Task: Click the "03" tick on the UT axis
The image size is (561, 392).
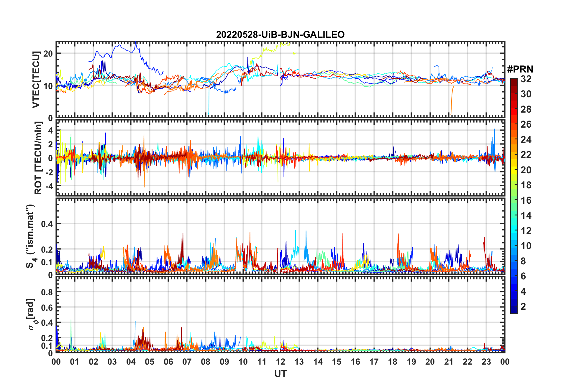Action: (112, 362)
